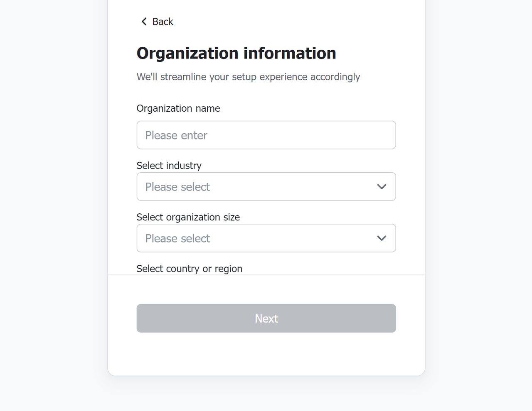Click the organization size chevron arrow

click(x=382, y=238)
